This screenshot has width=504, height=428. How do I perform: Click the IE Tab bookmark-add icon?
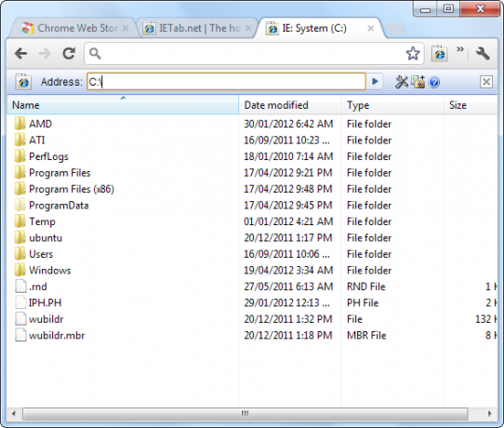(418, 82)
